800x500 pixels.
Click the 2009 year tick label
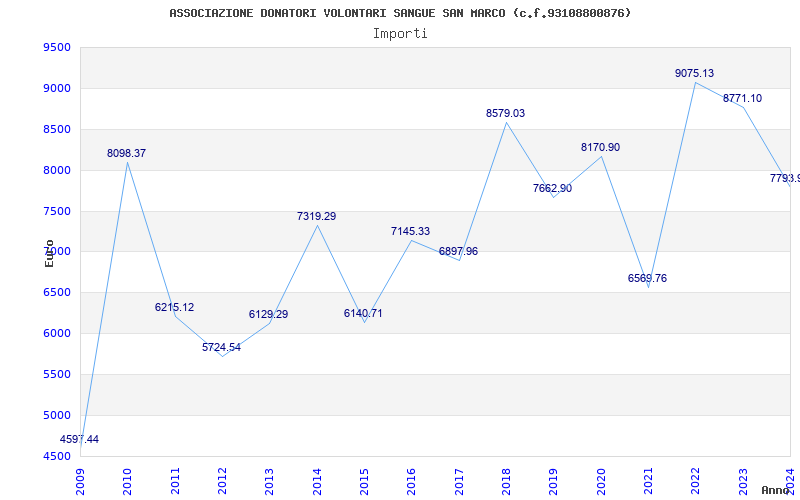(x=80, y=479)
